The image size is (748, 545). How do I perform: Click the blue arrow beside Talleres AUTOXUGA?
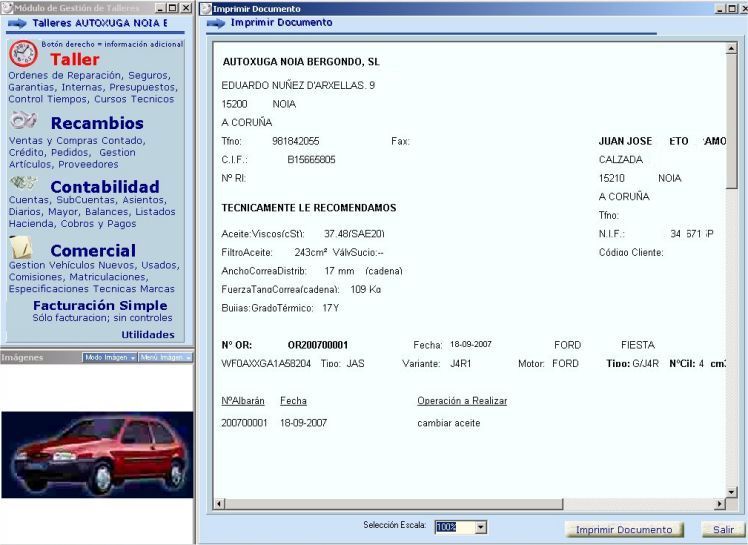point(17,23)
